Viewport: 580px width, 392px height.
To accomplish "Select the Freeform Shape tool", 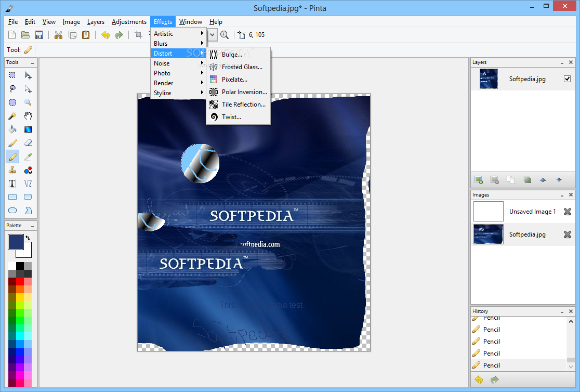I will tap(28, 211).
